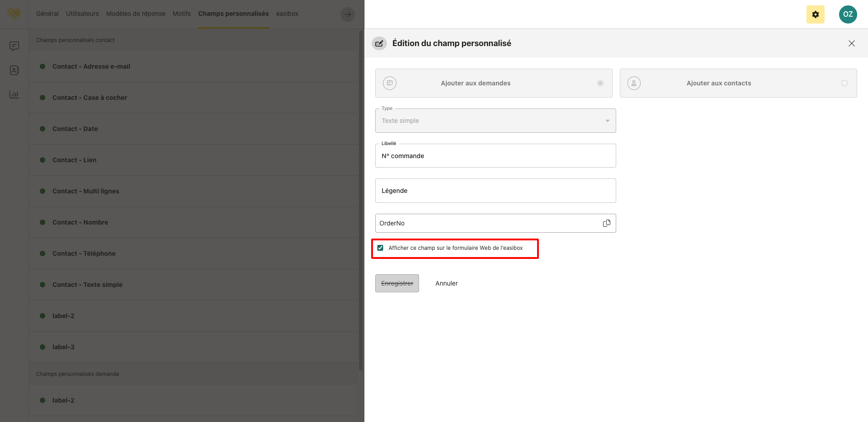This screenshot has height=422, width=868.
Task: Open the contacts icon in sidebar
Action: pyautogui.click(x=14, y=70)
